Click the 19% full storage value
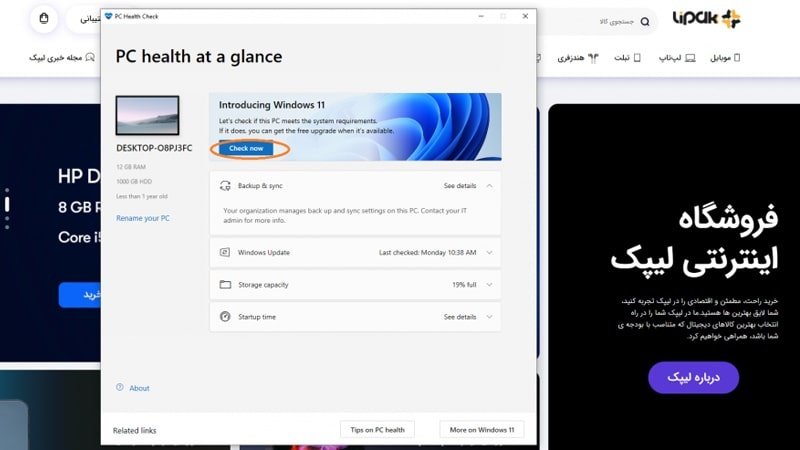Viewport: 800px width, 450px height. pyautogui.click(x=464, y=285)
